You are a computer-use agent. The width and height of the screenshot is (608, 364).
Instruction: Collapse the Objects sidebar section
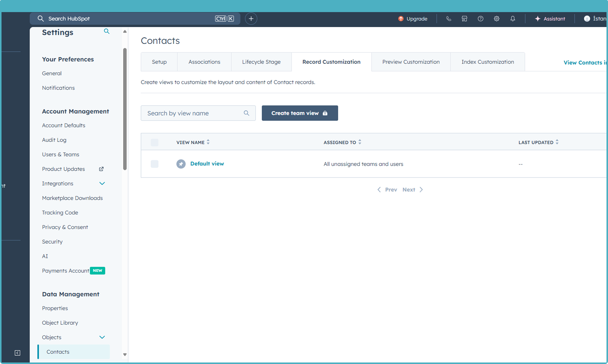pos(102,337)
